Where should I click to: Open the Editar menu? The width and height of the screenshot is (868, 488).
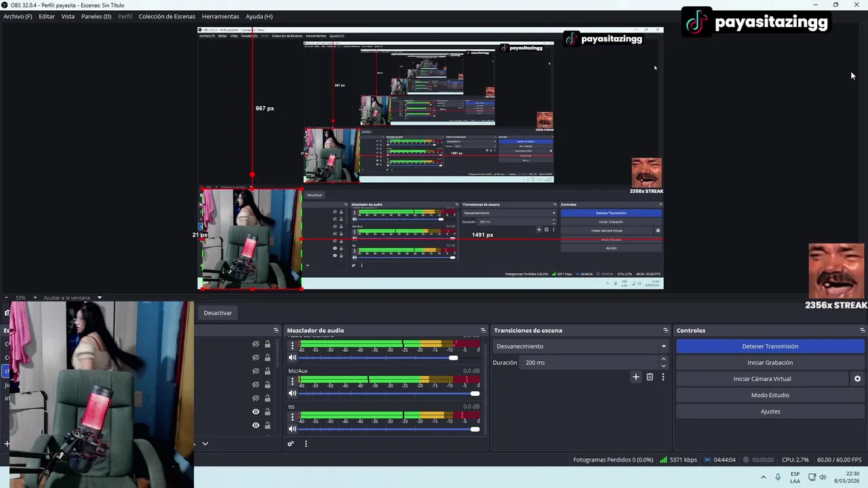click(47, 16)
